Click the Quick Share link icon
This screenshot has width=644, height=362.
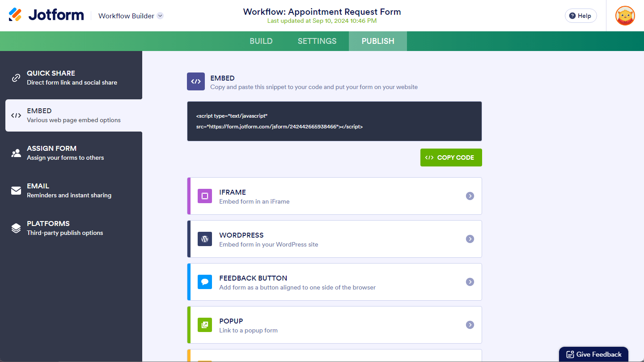pos(16,78)
